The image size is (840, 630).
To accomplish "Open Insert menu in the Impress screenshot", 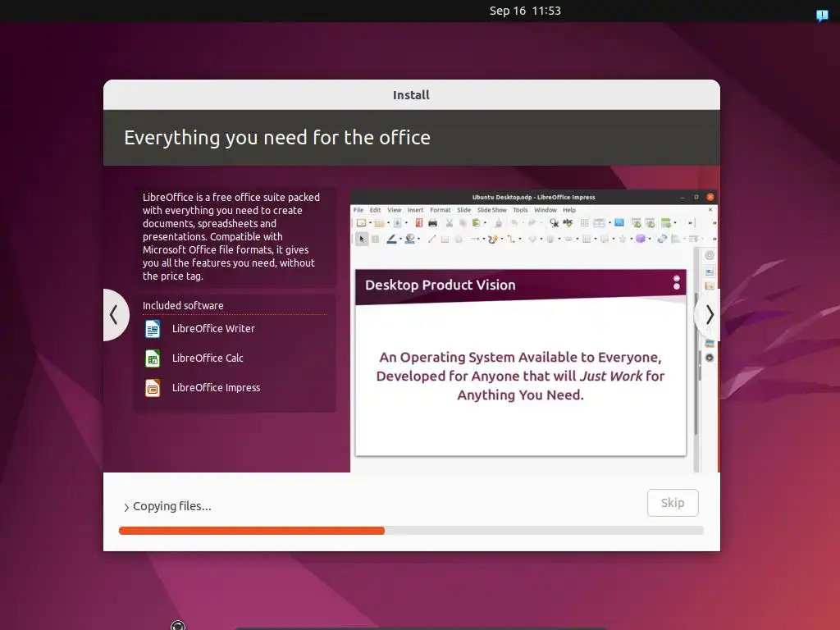I will pyautogui.click(x=415, y=210).
